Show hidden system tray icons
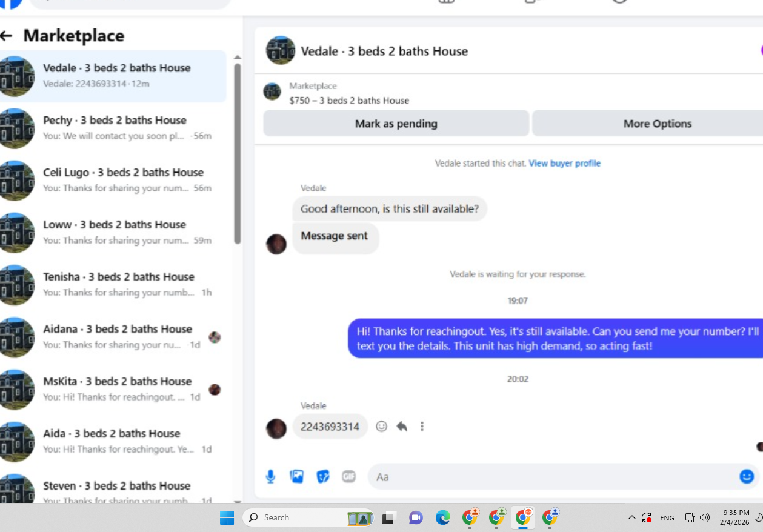Image resolution: width=763 pixels, height=532 pixels. click(631, 517)
